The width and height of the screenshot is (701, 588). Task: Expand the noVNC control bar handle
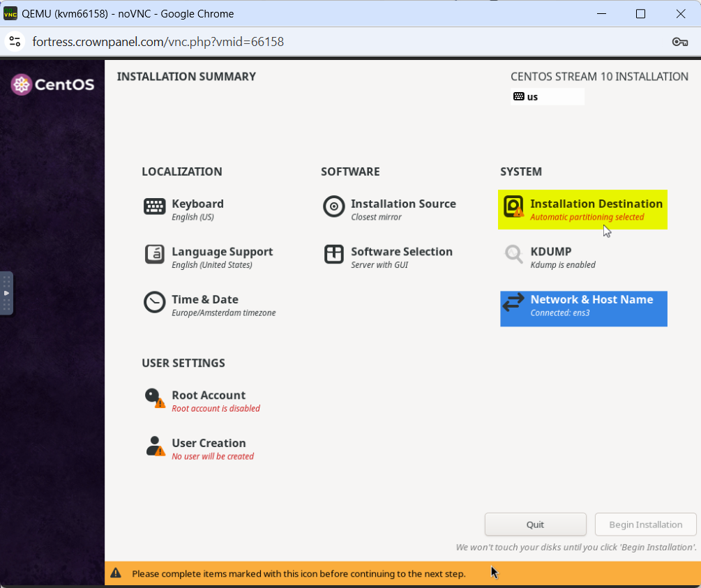[x=6, y=294]
